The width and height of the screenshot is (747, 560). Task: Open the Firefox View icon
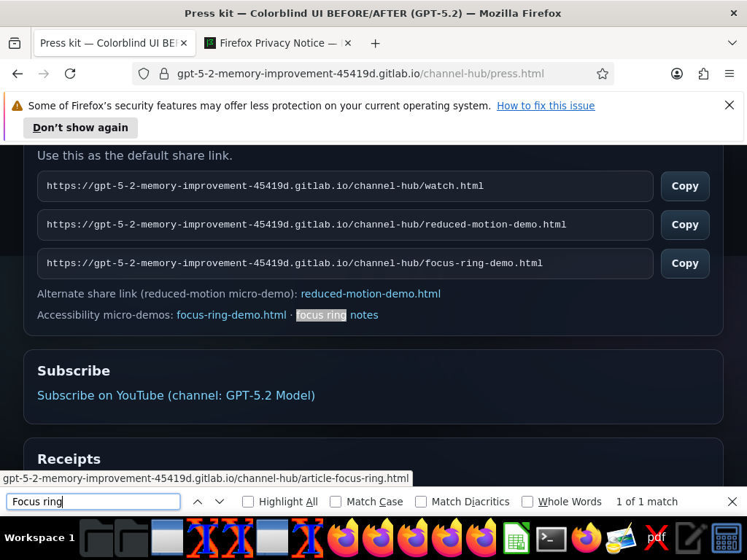(x=15, y=43)
